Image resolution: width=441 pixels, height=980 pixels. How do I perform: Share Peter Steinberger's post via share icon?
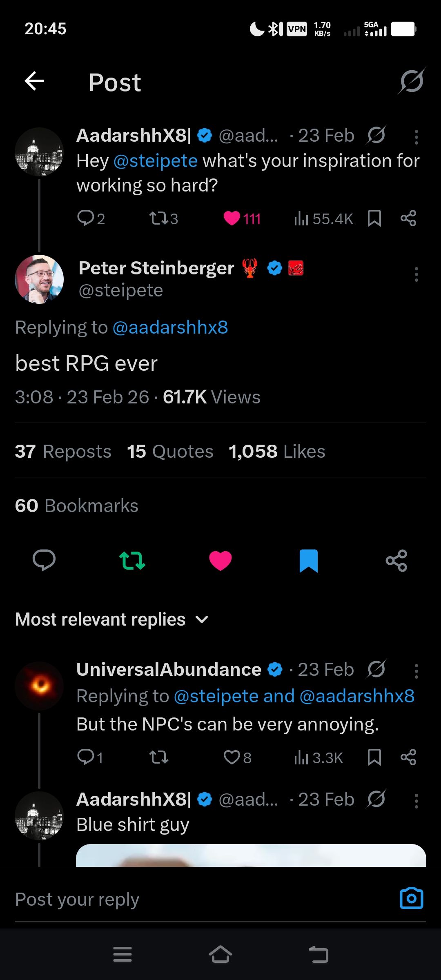point(396,560)
